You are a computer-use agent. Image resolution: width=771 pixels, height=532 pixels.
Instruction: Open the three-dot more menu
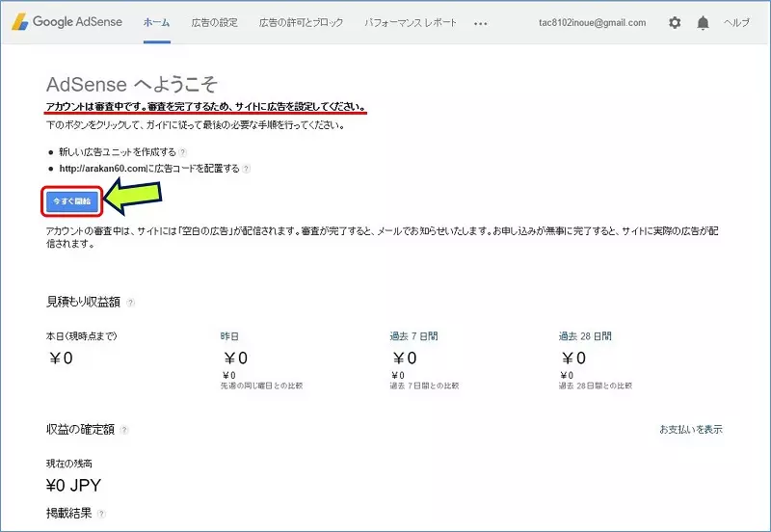click(480, 23)
